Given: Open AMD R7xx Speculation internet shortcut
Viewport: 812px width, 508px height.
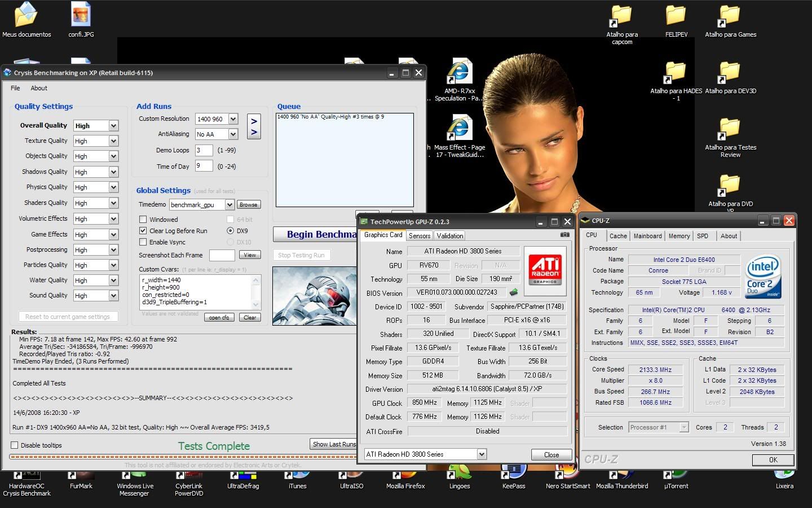Looking at the screenshot, I should [x=460, y=73].
